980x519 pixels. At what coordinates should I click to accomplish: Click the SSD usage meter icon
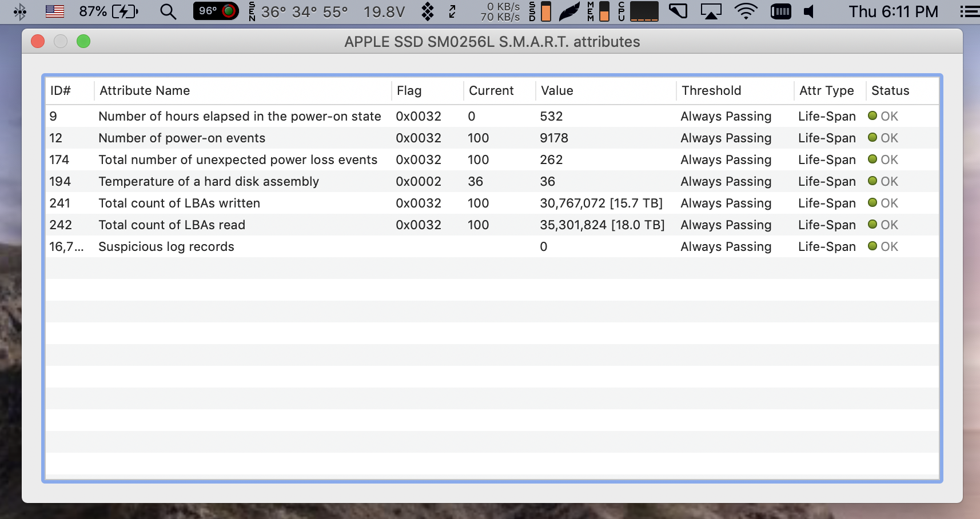pos(540,11)
